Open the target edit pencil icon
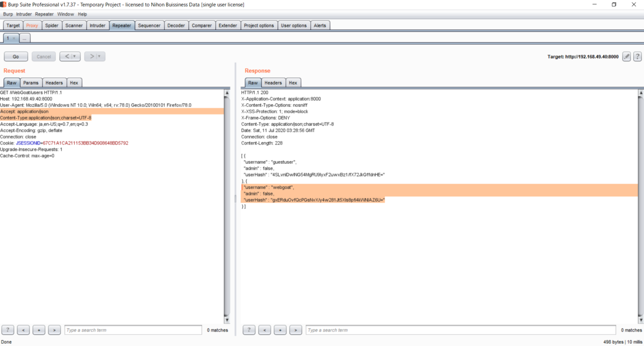Viewport: 644px width, 346px height. click(x=626, y=56)
